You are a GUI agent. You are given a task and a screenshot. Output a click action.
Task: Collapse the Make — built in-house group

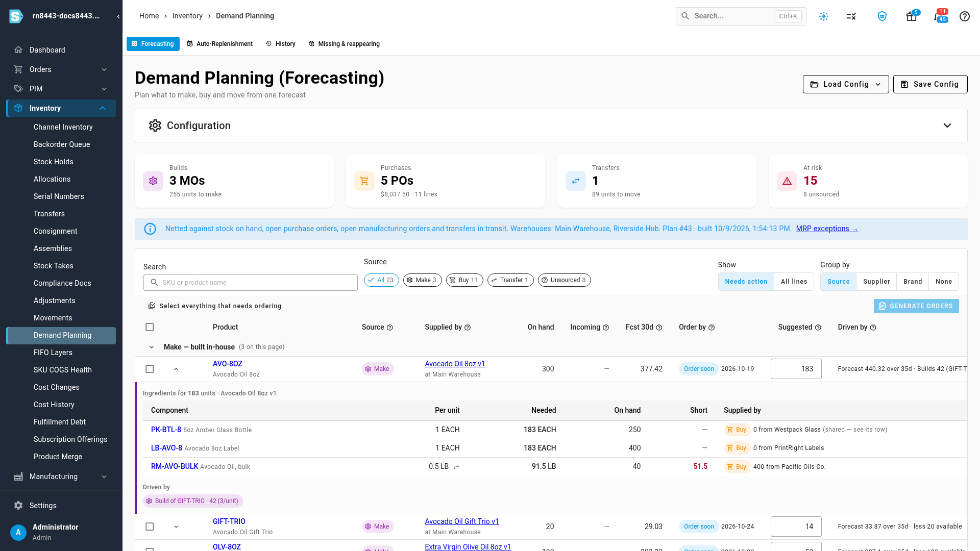pos(152,347)
